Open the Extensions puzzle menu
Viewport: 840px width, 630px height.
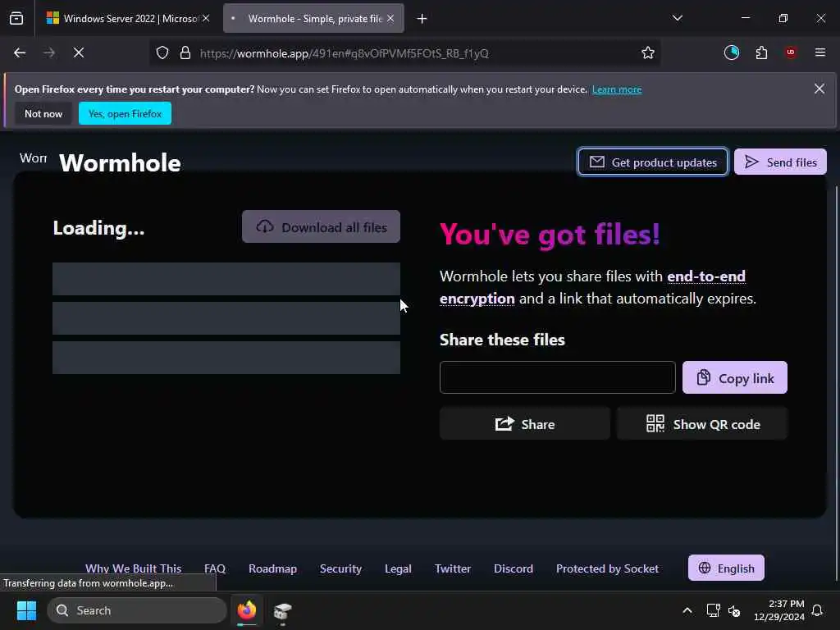click(x=761, y=52)
